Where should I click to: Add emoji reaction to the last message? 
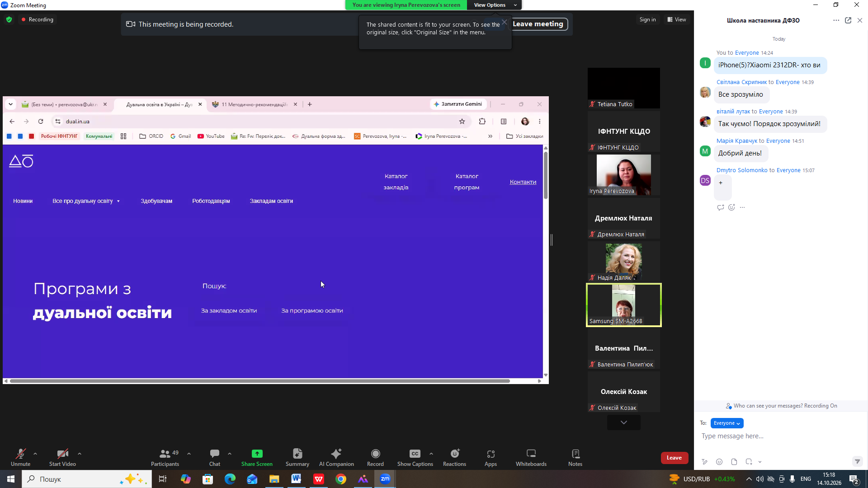click(x=731, y=207)
